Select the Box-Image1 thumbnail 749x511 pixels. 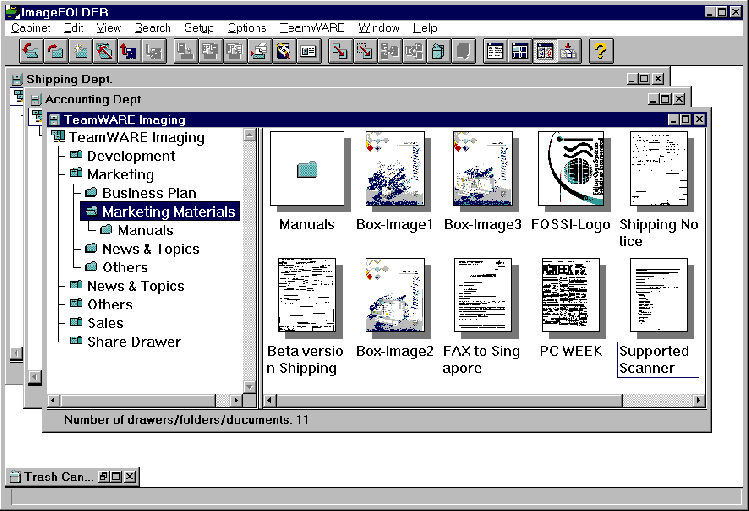[395, 169]
